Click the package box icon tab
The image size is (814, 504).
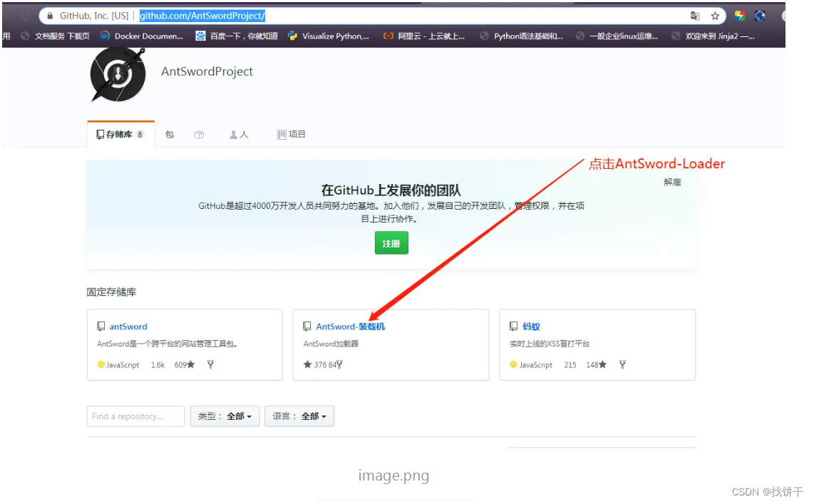(x=199, y=135)
